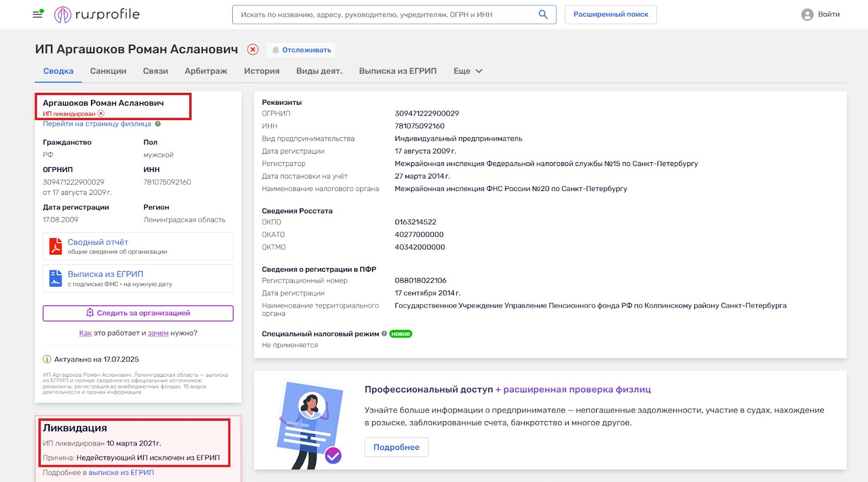868x482 pixels.
Task: Click 'Не применяется' tax regime value
Action: [290, 345]
